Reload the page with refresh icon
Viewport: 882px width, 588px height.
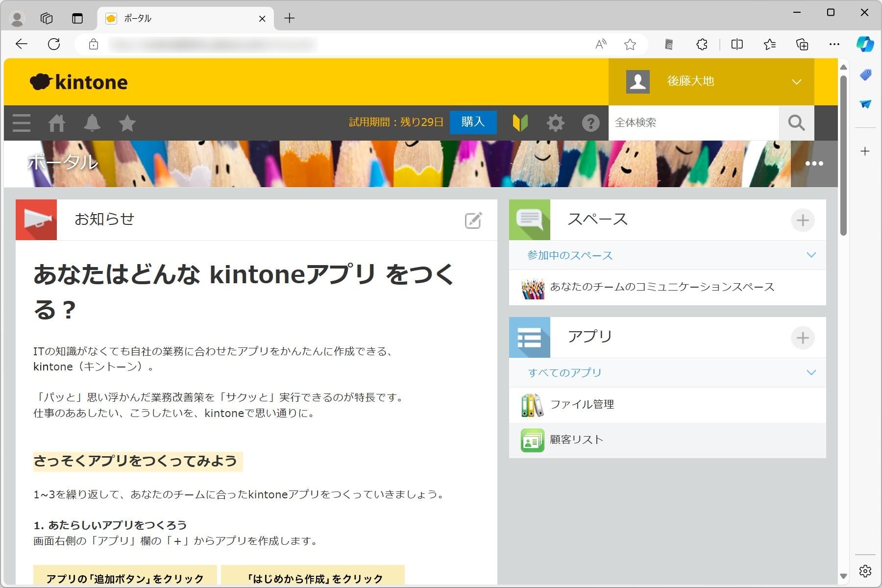pos(54,45)
